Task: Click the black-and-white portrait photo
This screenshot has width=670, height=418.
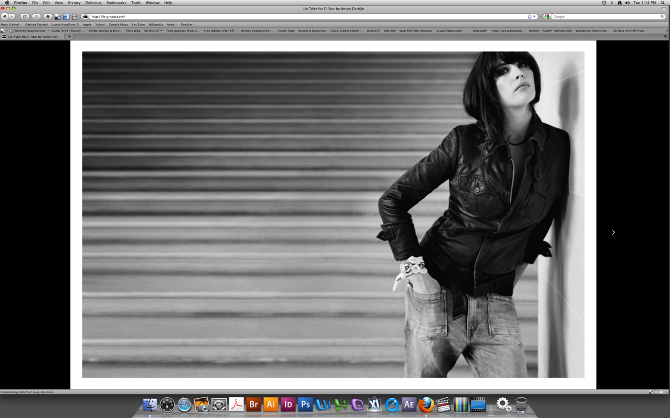Action: [333, 215]
